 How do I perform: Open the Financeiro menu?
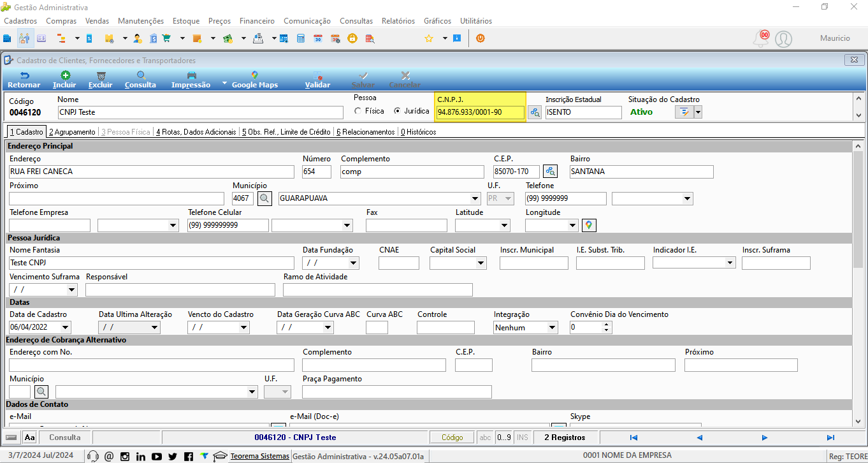pos(257,21)
